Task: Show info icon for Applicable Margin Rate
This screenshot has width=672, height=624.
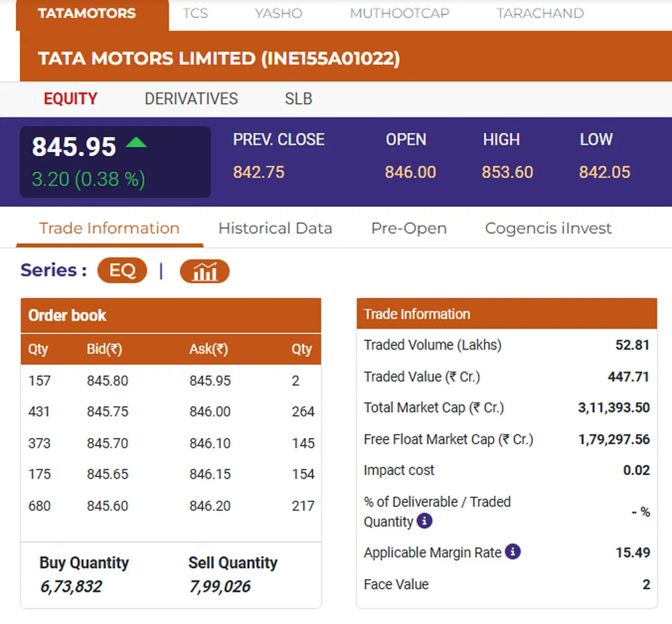Action: click(513, 552)
